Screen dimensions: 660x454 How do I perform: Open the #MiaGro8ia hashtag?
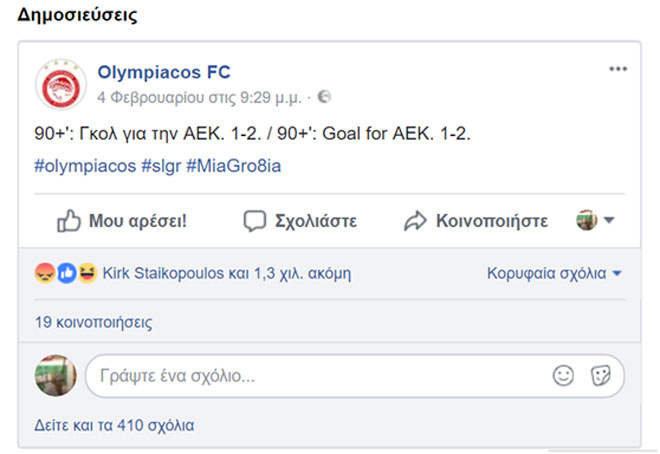236,166
